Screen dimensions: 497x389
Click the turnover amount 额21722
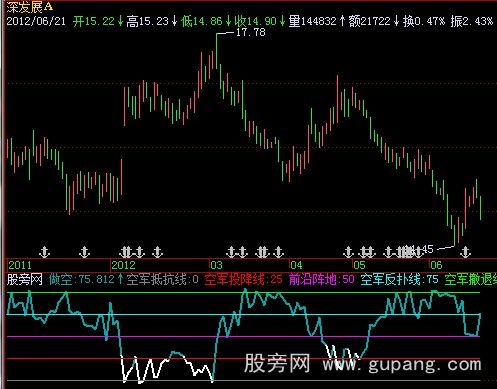tap(370, 21)
